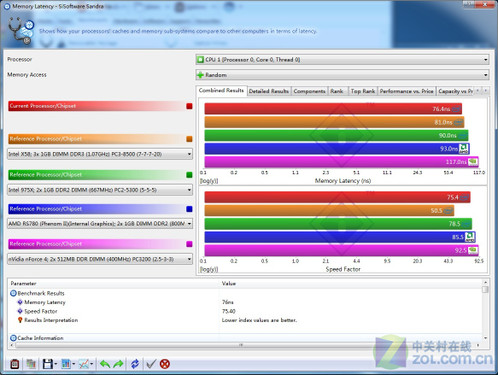Click the Memory Latency diamond icon

pyautogui.click(x=20, y=302)
